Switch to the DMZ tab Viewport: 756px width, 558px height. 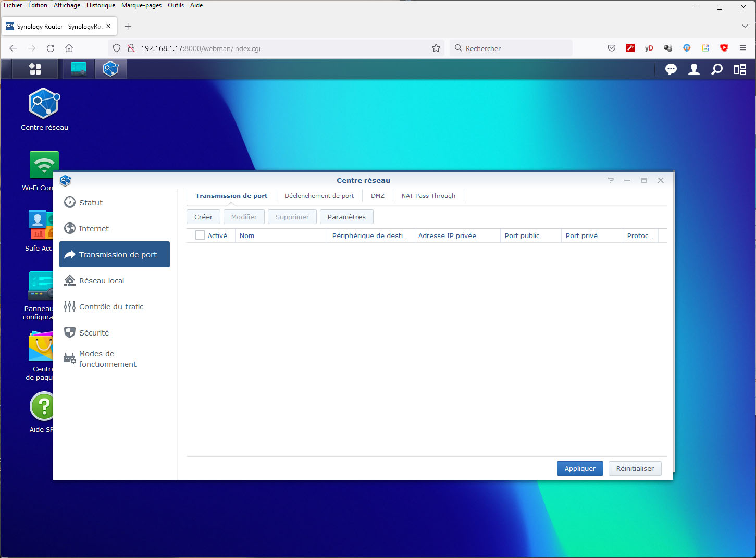[377, 196]
